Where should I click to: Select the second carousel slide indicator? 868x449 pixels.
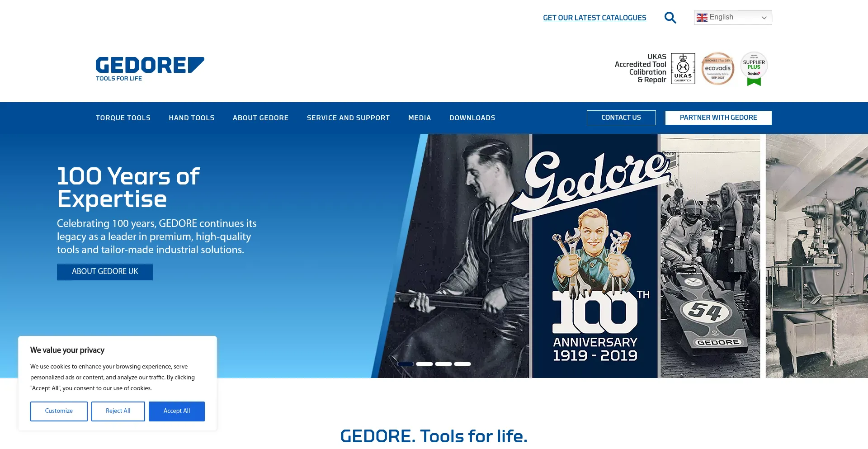point(425,364)
